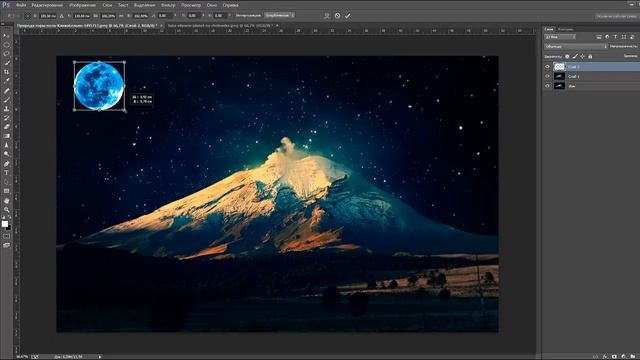
Task: Open the status bar info arrow menu
Action: click(x=100, y=357)
